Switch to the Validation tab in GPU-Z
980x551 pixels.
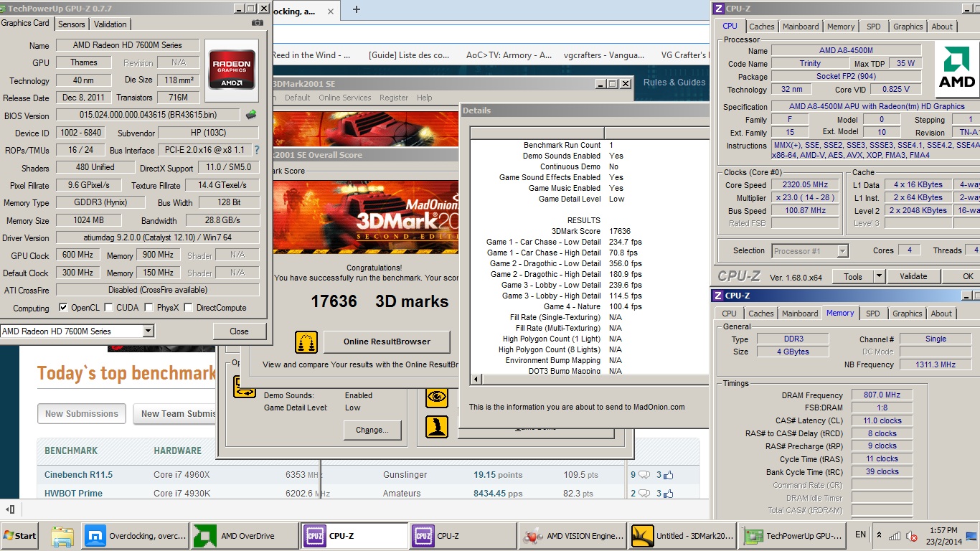tap(110, 24)
